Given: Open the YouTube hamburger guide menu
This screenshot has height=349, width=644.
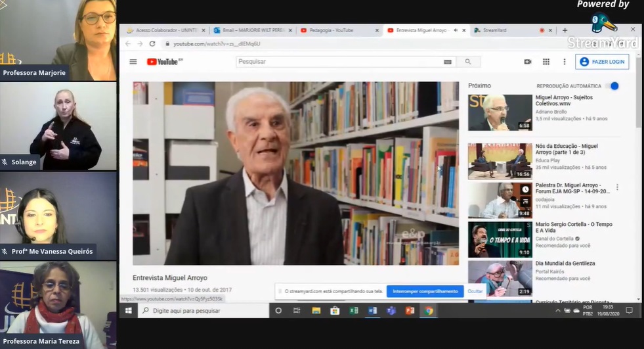Looking at the screenshot, I should pyautogui.click(x=133, y=62).
